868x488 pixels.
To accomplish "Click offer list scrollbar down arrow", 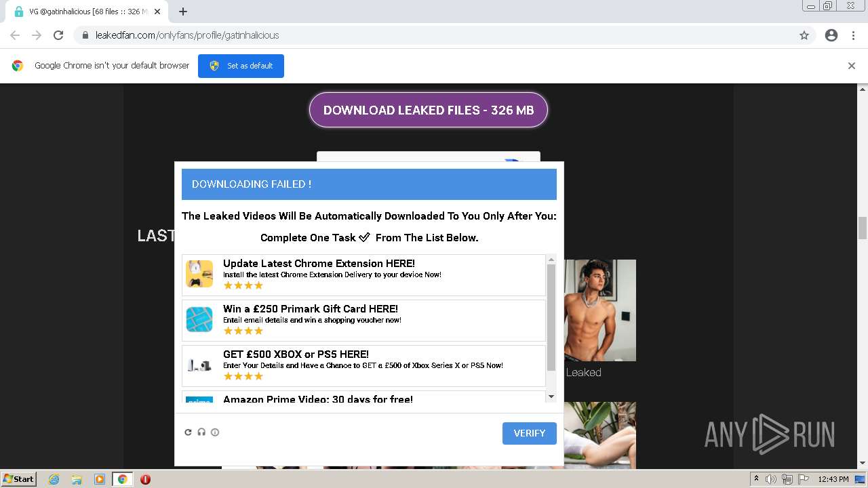I will coord(551,396).
